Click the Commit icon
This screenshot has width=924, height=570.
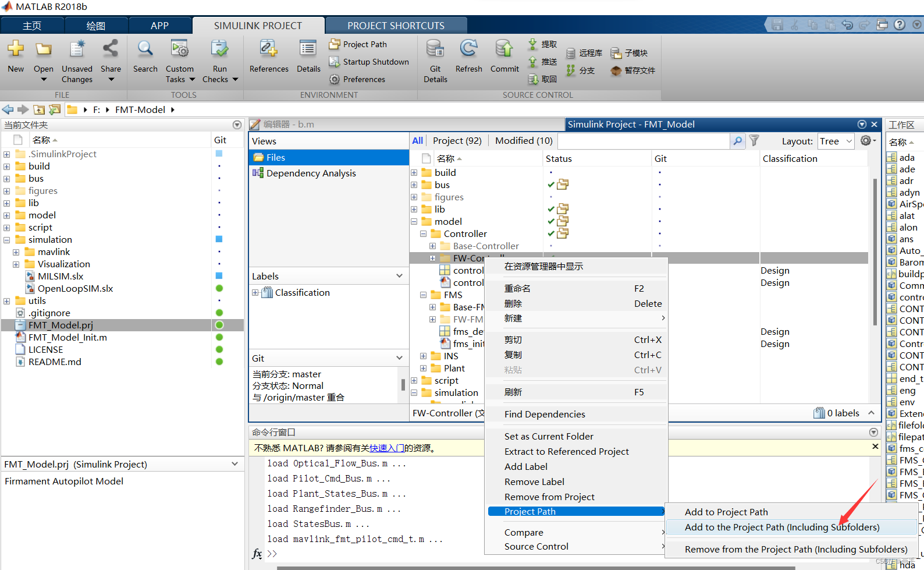click(504, 49)
